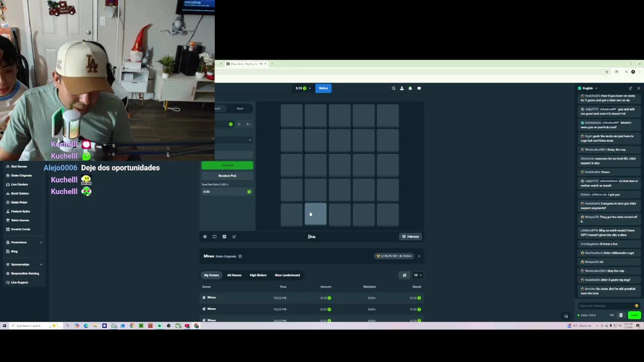The width and height of the screenshot is (644, 362).
Task: Double the bet with the 2× button
Action: tap(248, 124)
